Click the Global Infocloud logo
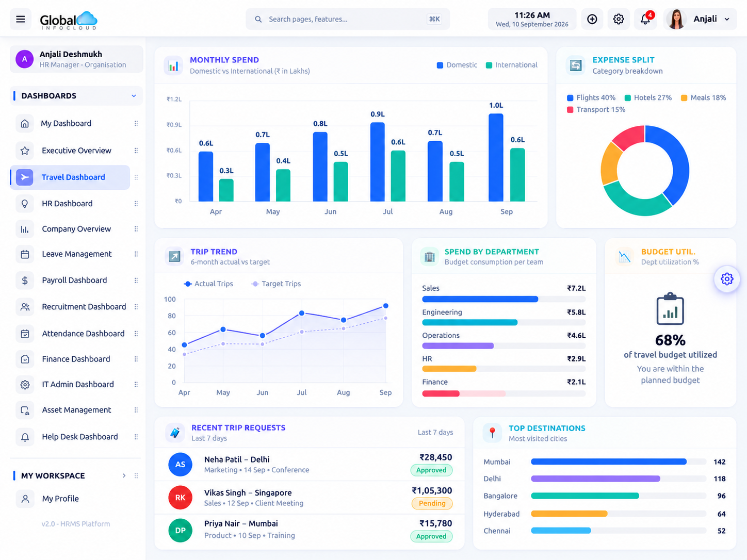747x560 pixels. [x=69, y=20]
